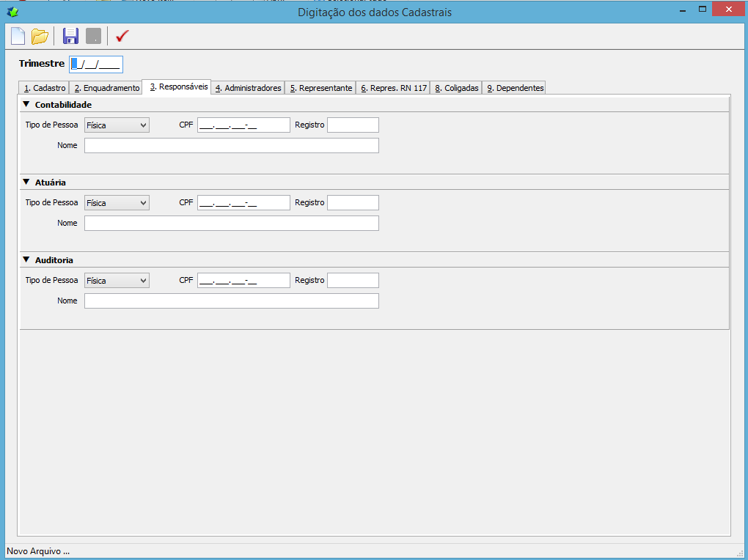Click the Auditoria section header text

tap(54, 260)
